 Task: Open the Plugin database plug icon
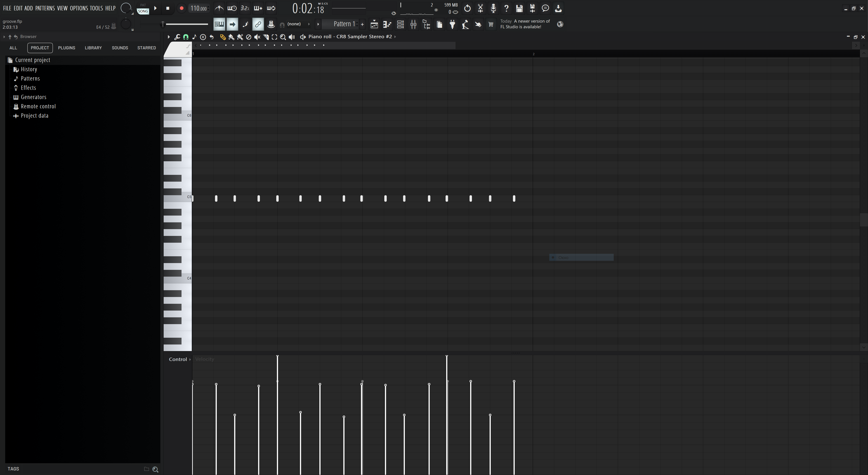[x=453, y=24]
